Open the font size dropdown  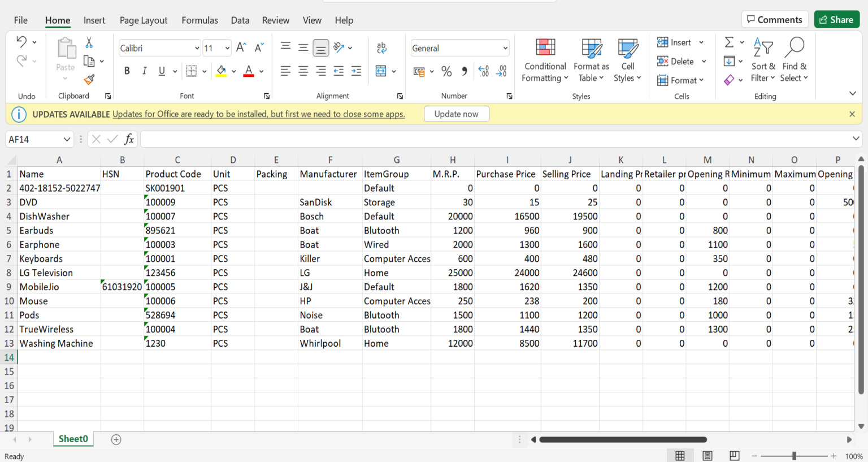(x=227, y=48)
